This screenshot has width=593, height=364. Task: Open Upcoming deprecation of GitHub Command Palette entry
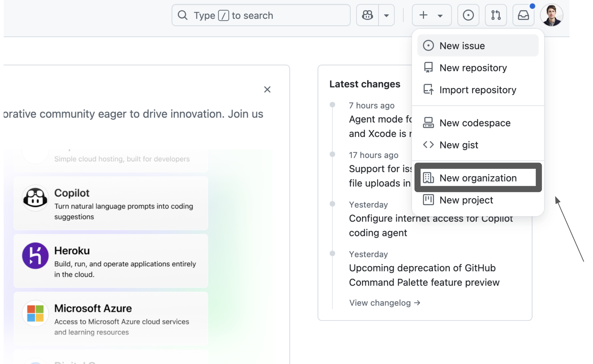coord(424,275)
